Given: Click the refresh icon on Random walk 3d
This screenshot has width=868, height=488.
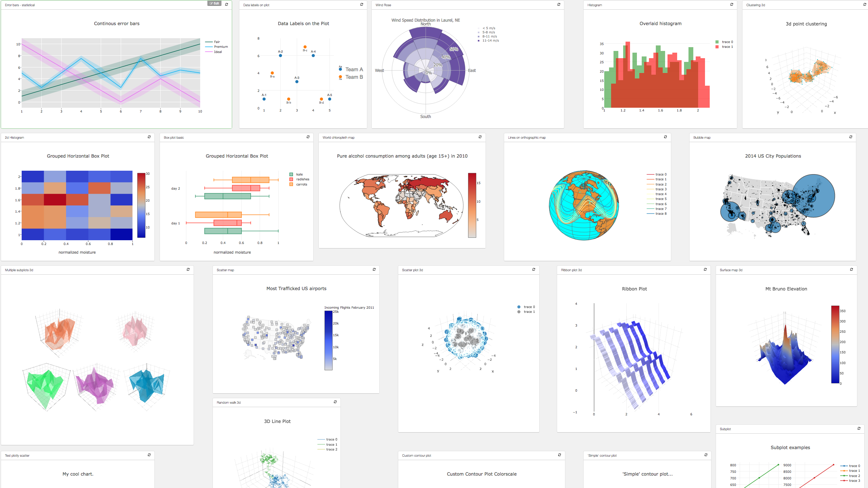Looking at the screenshot, I should pyautogui.click(x=335, y=402).
